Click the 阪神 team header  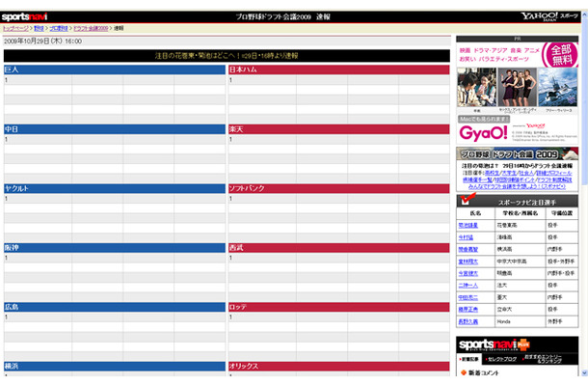tap(115, 248)
